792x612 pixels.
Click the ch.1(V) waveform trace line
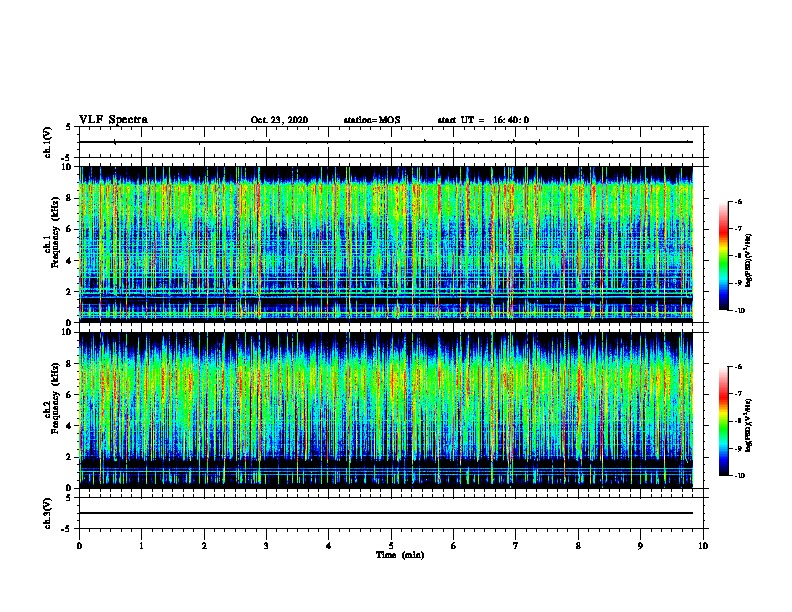[386, 142]
